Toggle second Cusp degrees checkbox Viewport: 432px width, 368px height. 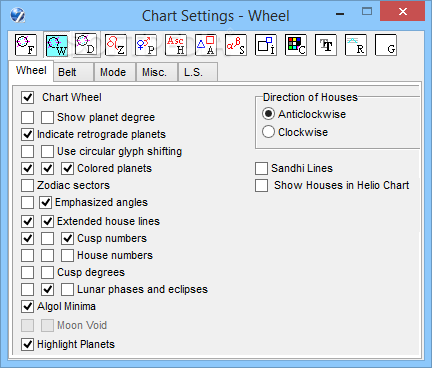[47, 272]
